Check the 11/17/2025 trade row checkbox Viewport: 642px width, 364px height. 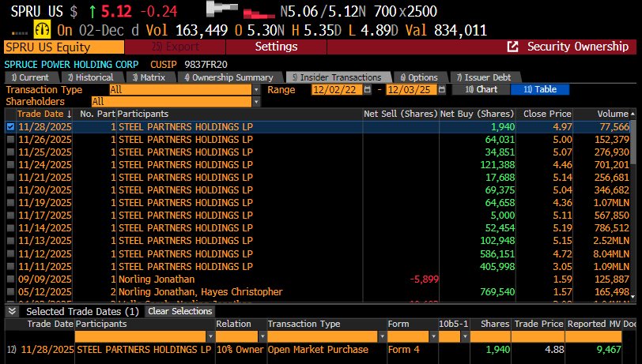tap(10, 216)
